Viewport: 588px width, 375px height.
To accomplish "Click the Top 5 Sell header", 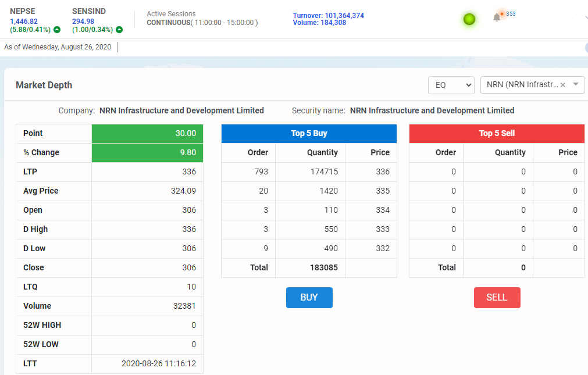I will [497, 133].
